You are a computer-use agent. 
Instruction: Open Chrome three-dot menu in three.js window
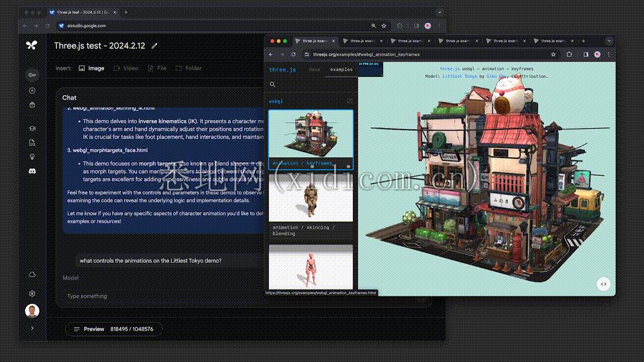pyautogui.click(x=608, y=54)
